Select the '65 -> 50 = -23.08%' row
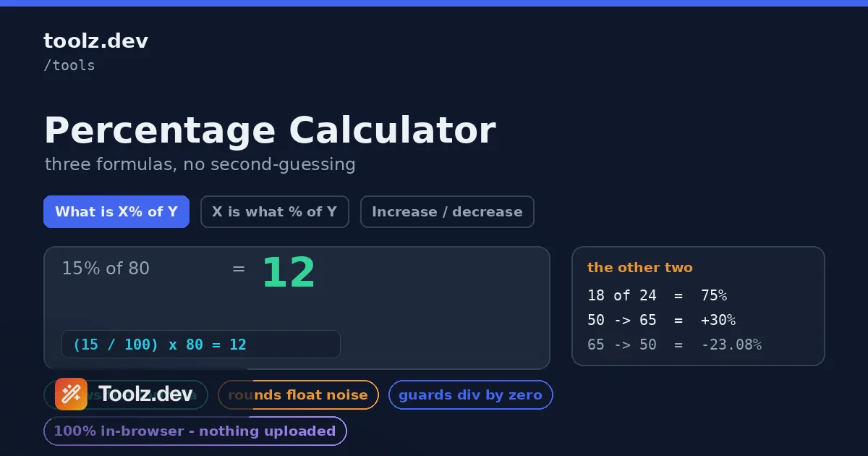868x456 pixels. point(674,345)
